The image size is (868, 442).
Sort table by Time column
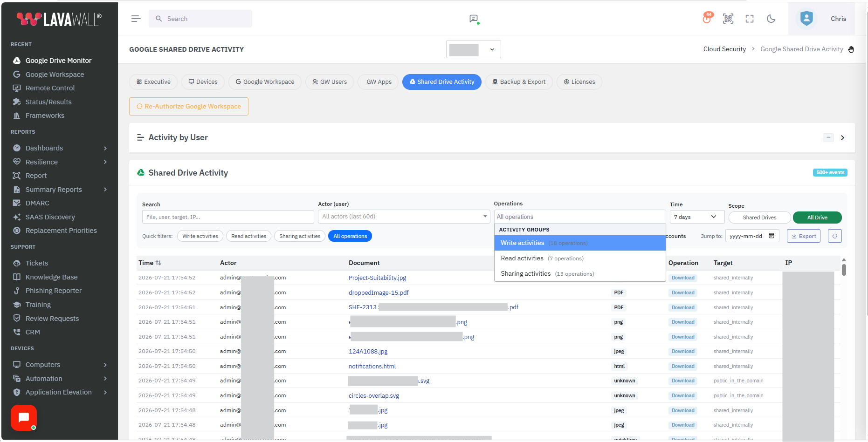[150, 263]
